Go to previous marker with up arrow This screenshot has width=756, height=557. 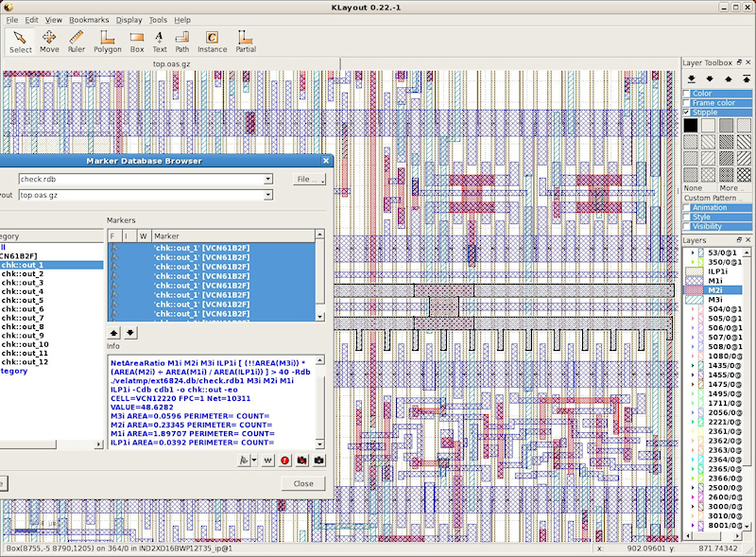(115, 333)
